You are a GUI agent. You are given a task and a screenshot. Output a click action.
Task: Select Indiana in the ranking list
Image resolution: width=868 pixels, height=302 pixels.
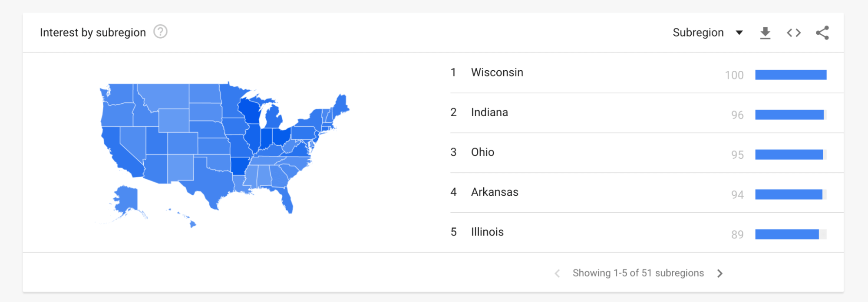point(489,112)
